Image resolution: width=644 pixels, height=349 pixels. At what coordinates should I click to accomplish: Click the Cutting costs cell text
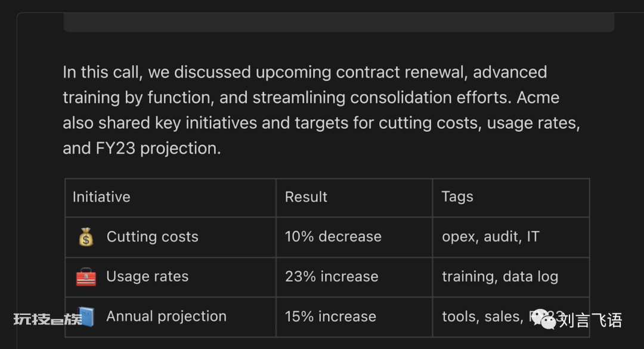tap(153, 237)
